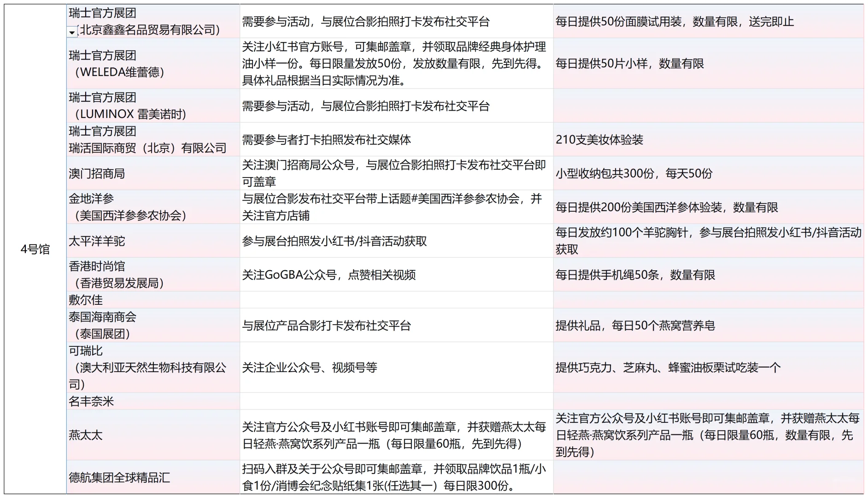Select the 敷尔佳 cell

pos(153,300)
